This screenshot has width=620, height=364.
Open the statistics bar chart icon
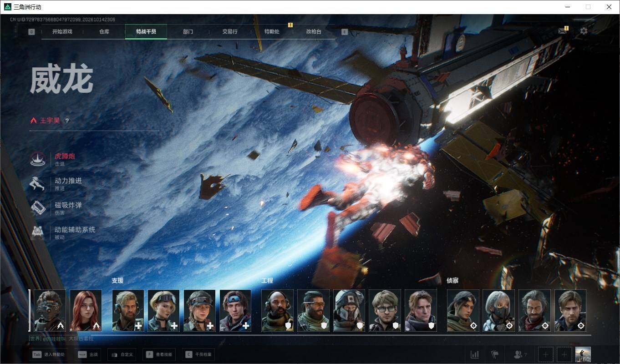(474, 354)
